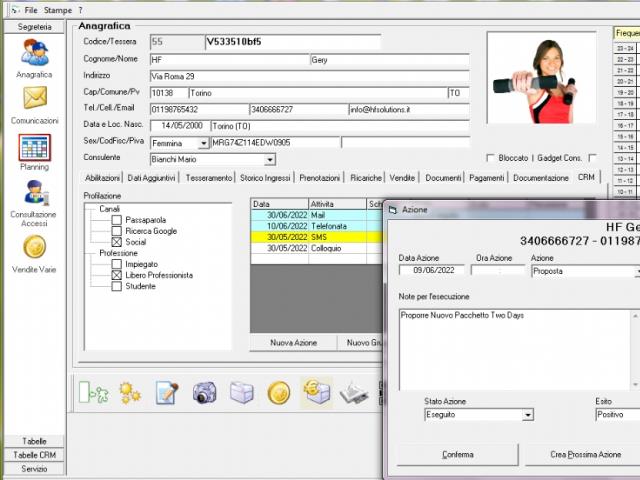Uncheck the Libero Professionista checkbox
This screenshot has height=480, width=640.
117,275
